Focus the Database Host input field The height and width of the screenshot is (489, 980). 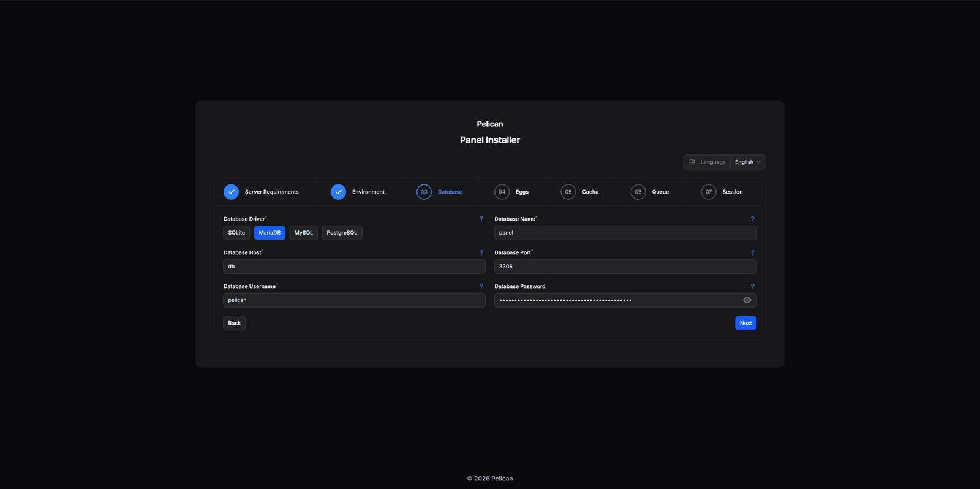pyautogui.click(x=355, y=267)
